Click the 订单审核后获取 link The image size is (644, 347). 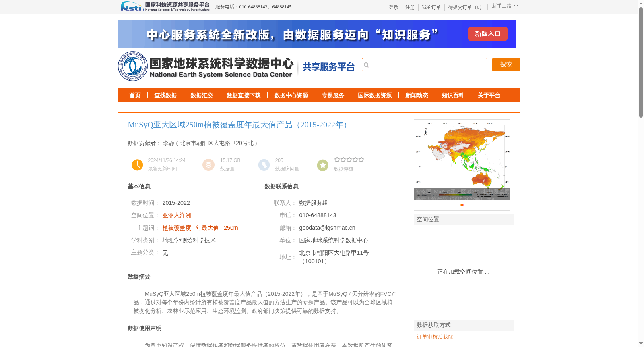click(x=435, y=337)
